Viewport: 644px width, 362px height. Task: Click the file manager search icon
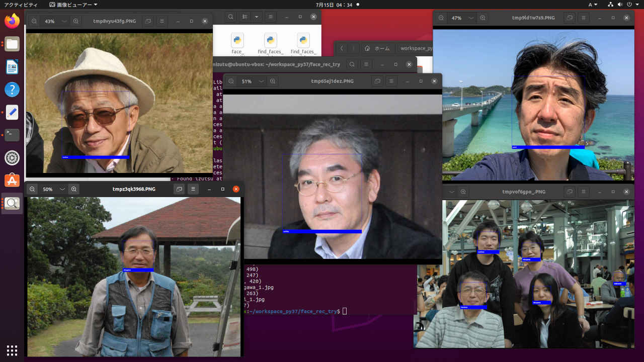pos(230,17)
